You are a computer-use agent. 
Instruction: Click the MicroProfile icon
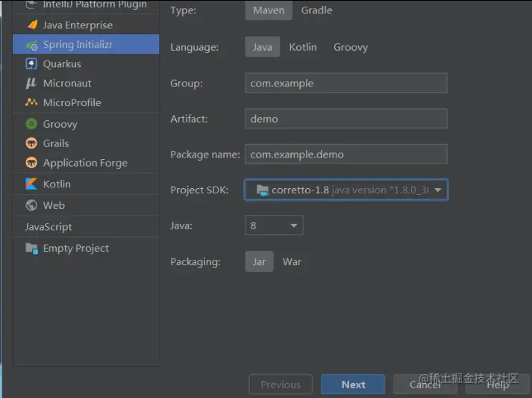point(31,102)
